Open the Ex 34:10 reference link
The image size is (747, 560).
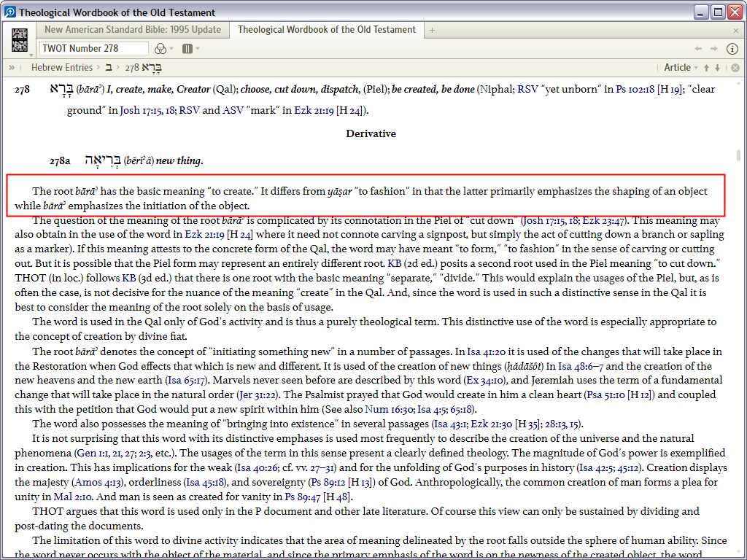point(485,380)
